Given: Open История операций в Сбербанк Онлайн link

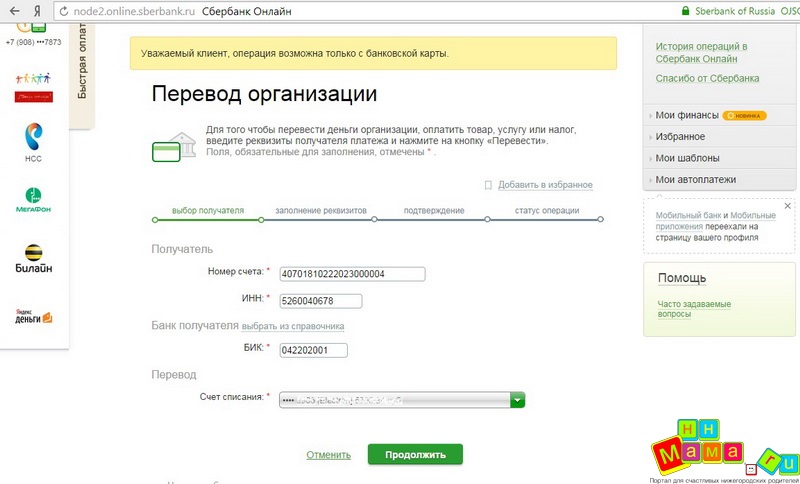Looking at the screenshot, I should 702,53.
